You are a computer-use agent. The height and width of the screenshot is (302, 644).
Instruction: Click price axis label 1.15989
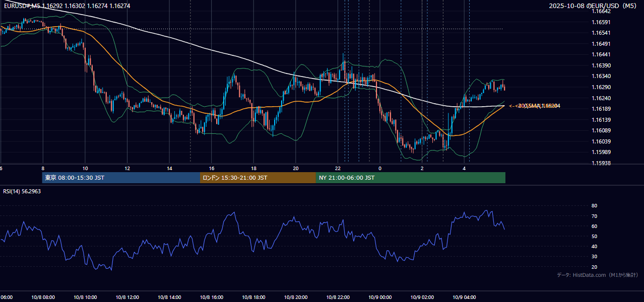(601, 152)
